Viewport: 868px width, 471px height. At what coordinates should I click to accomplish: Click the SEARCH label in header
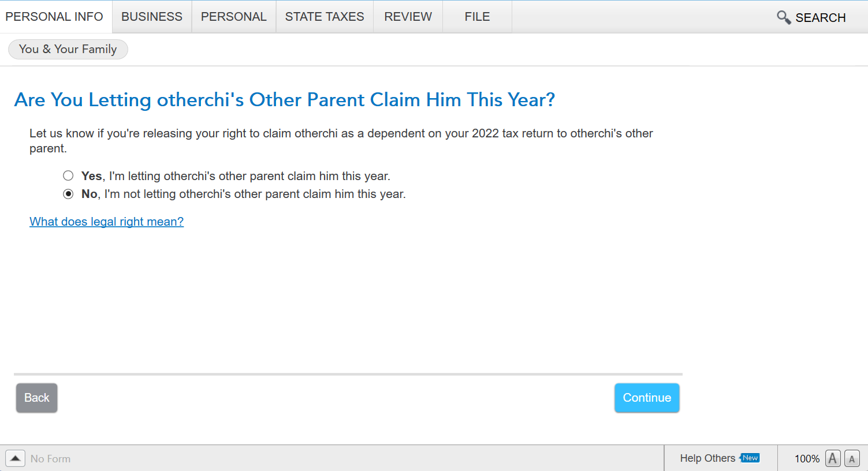click(821, 18)
